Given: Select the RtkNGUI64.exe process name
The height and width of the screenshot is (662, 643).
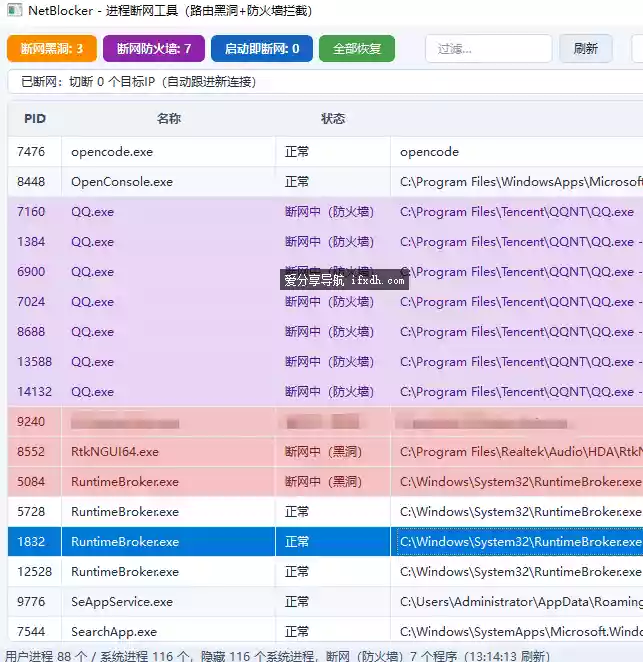Looking at the screenshot, I should click(x=115, y=451).
